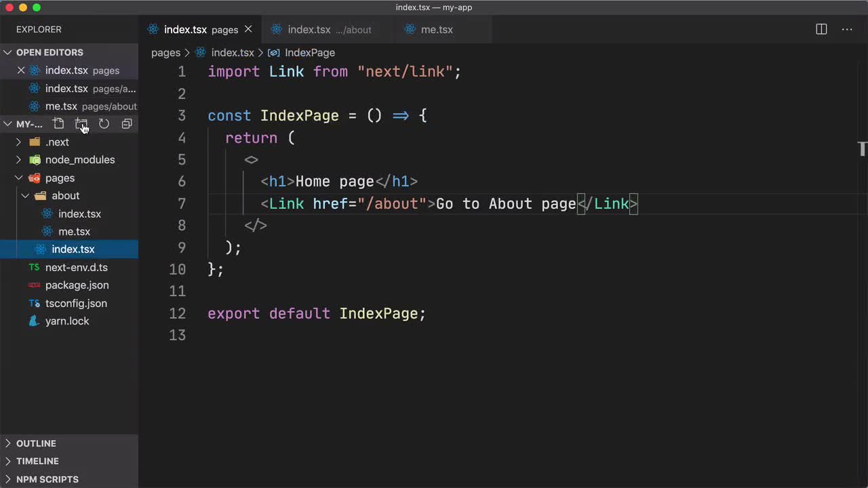This screenshot has width=868, height=488.
Task: Open the editor more actions menu
Action: [847, 29]
